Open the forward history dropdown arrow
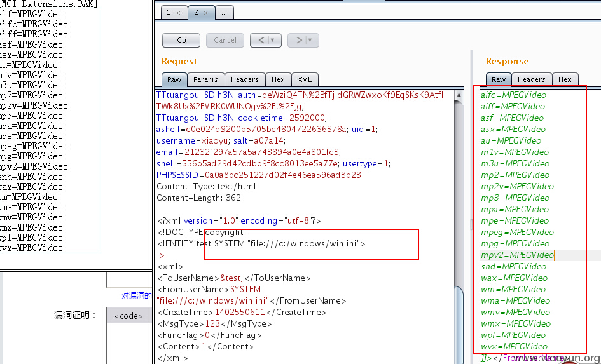This screenshot has height=364, width=601. point(310,40)
